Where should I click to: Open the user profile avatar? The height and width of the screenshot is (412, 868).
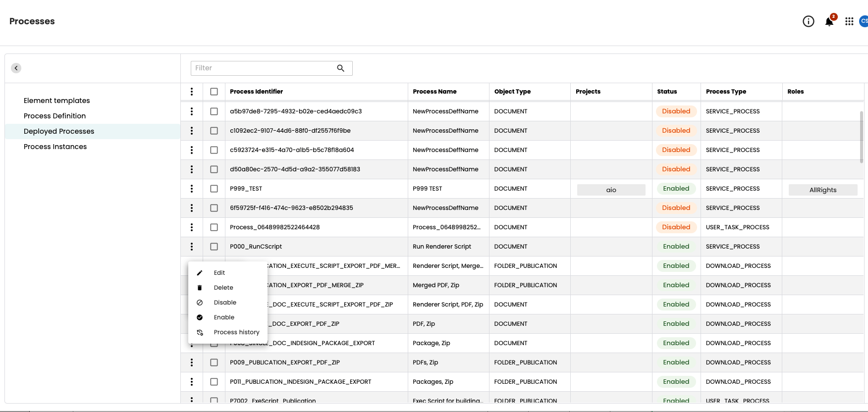864,21
